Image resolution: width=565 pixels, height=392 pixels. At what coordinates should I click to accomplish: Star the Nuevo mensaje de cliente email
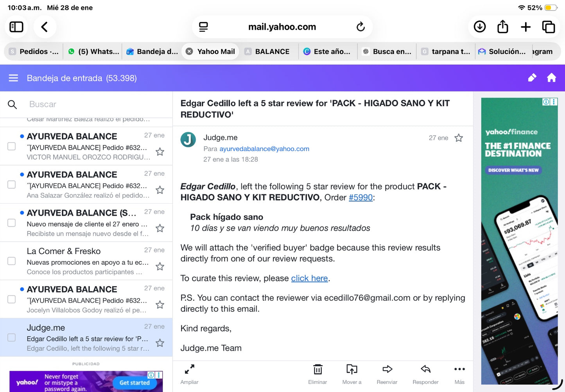(x=160, y=228)
